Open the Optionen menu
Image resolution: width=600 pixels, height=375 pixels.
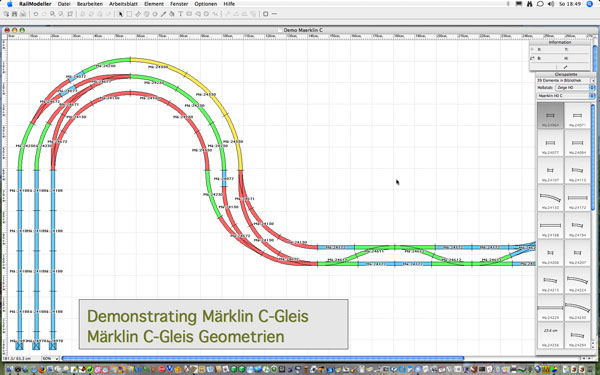205,4
